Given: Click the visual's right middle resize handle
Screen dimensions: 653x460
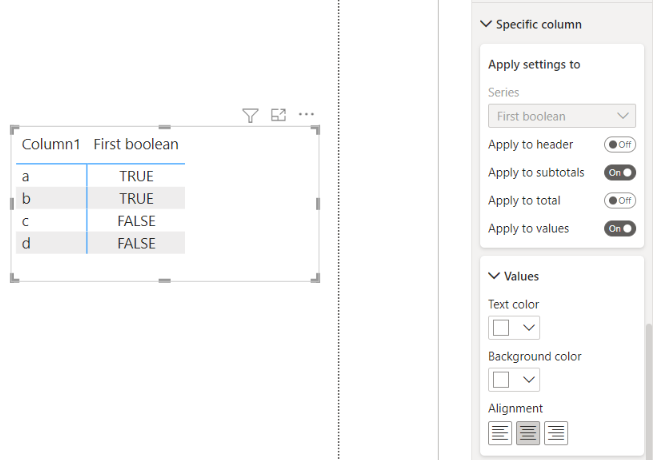Looking at the screenshot, I should (x=318, y=204).
